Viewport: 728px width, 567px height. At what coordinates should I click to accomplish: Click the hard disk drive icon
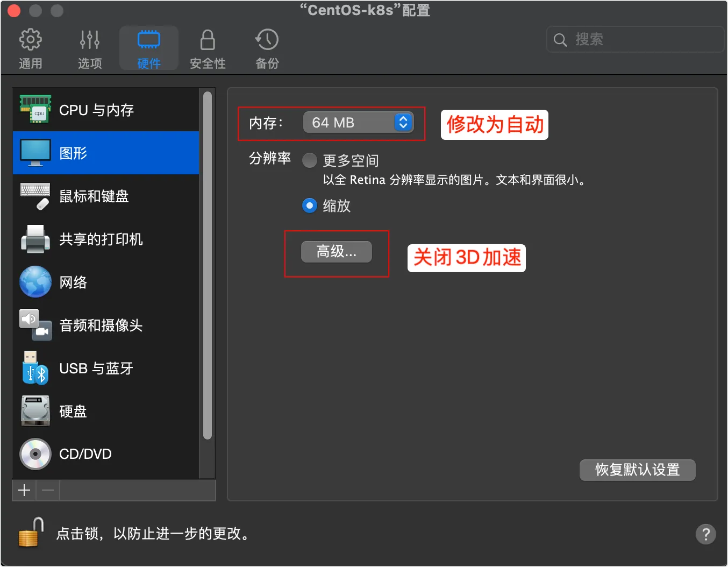(x=35, y=411)
